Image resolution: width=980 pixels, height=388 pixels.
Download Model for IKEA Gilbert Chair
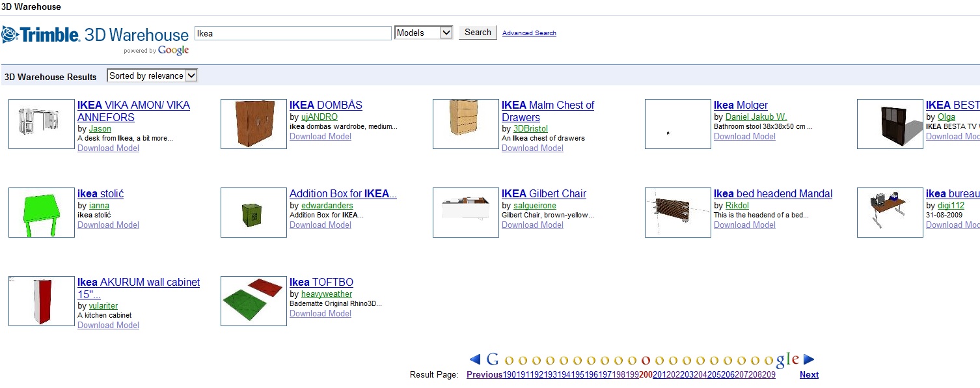532,225
